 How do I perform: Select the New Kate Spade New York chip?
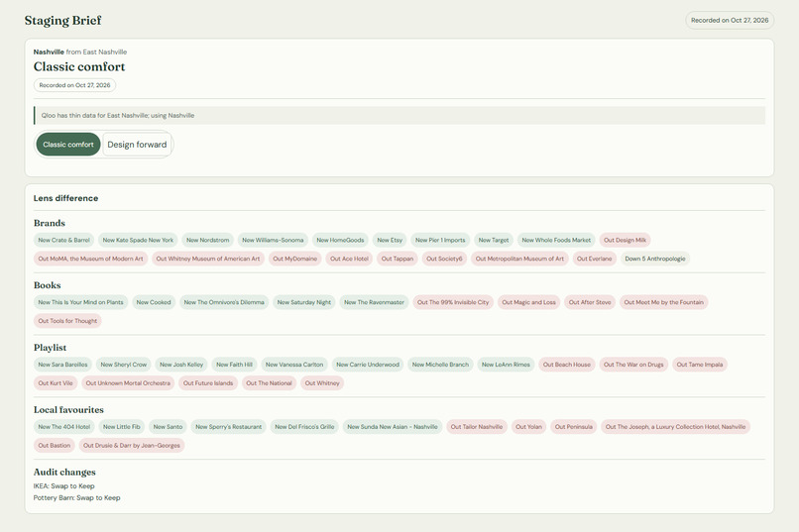[x=138, y=240]
